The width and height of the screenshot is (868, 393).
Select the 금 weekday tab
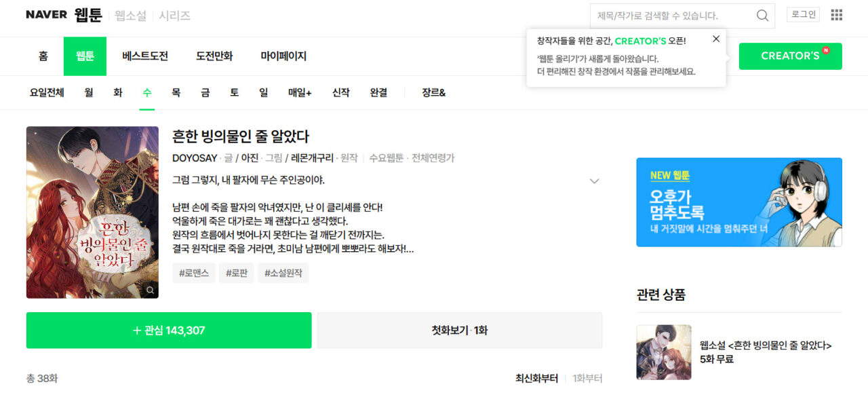[205, 93]
